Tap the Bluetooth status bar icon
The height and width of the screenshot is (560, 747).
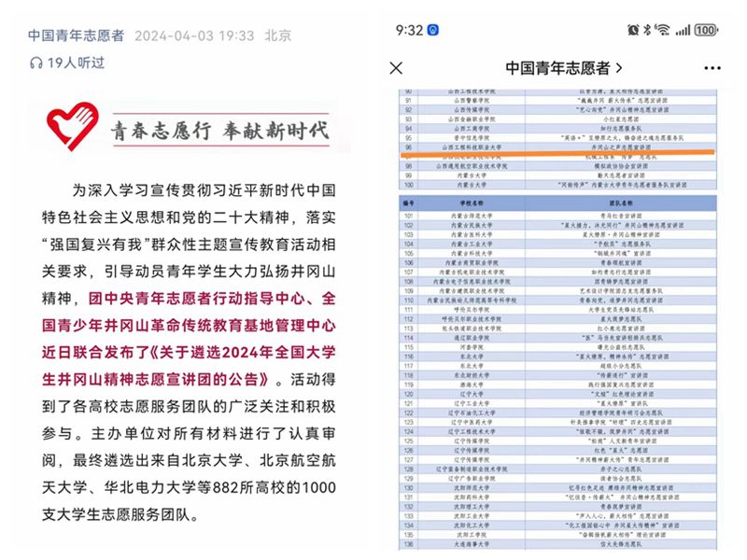(x=648, y=30)
